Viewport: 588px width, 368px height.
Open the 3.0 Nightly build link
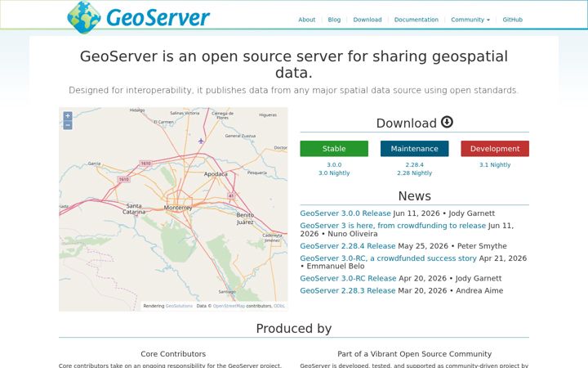[x=334, y=173]
